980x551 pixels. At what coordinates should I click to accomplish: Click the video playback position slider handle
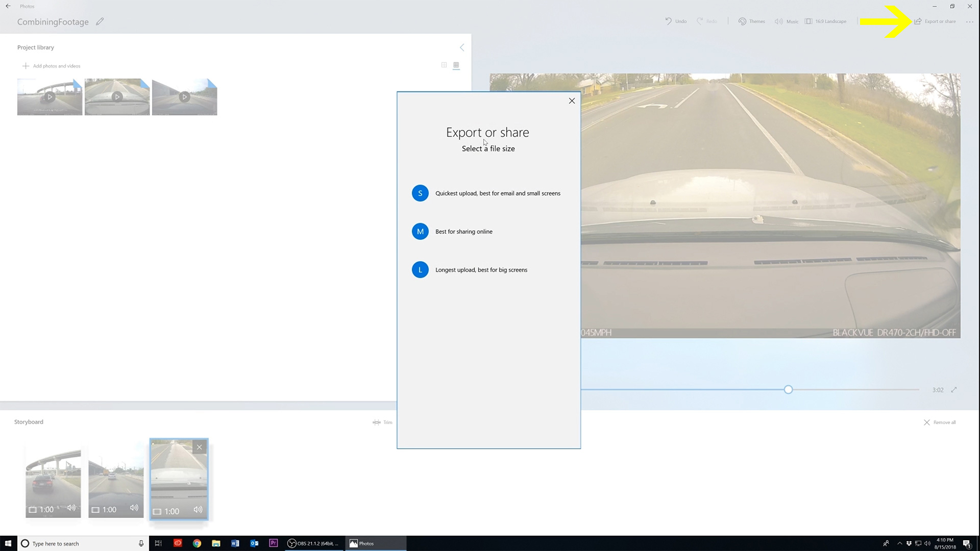(x=788, y=390)
